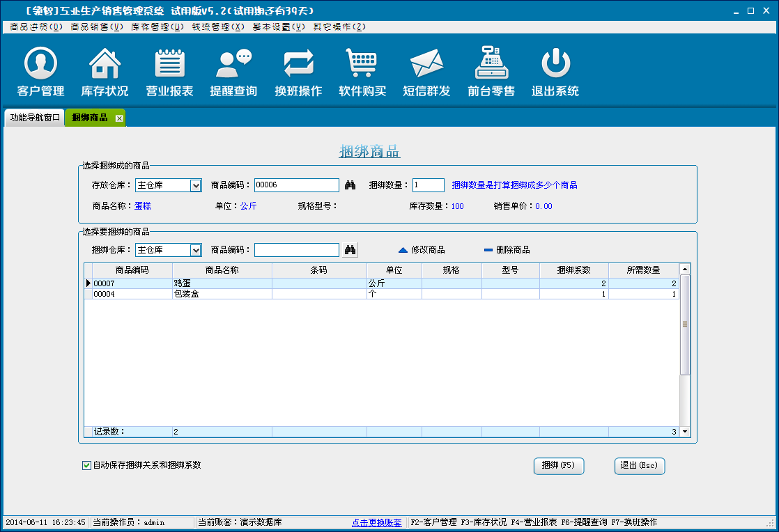Click the table scrollbar down arrow
The width and height of the screenshot is (779, 532).
point(685,432)
